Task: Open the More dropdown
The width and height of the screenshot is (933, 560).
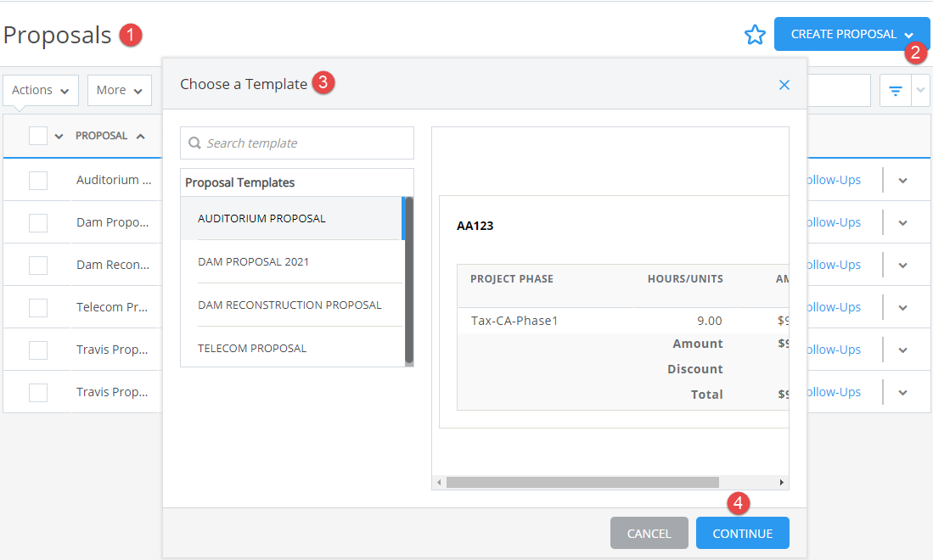Action: tap(119, 90)
